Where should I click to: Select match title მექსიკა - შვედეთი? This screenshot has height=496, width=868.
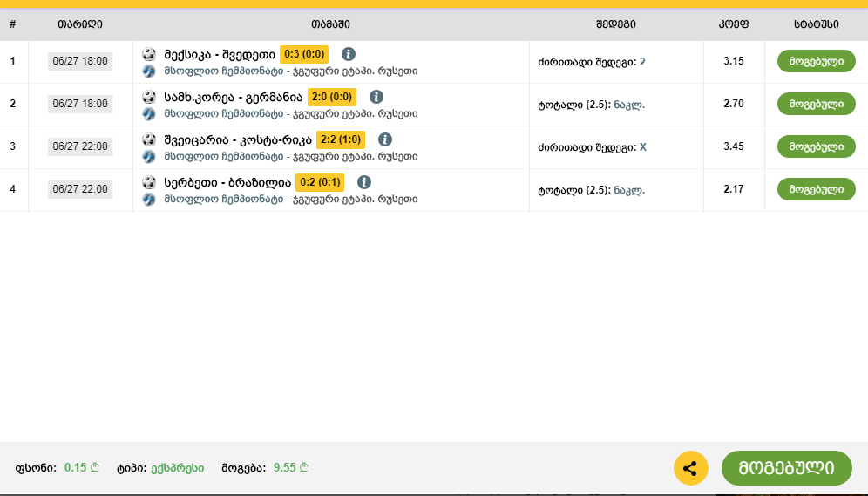(220, 54)
